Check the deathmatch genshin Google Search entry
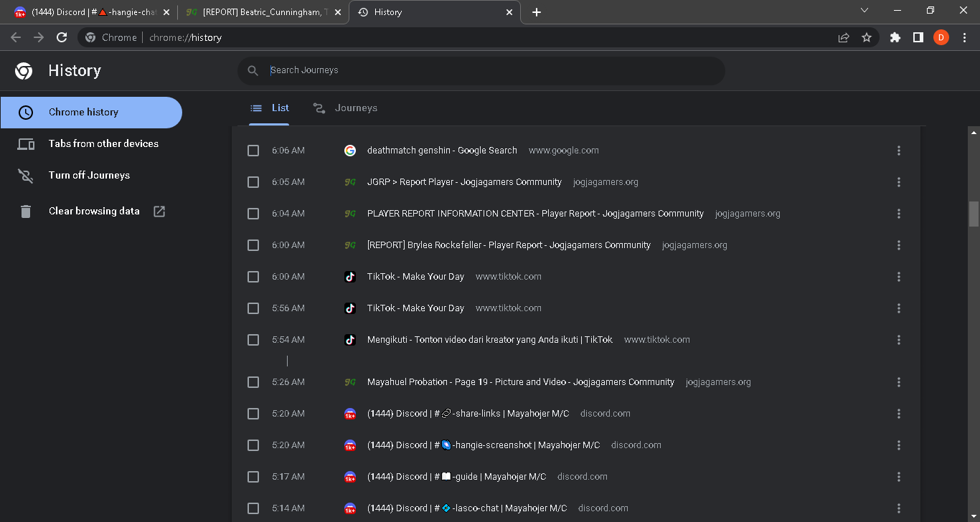The height and width of the screenshot is (522, 980). coord(253,151)
